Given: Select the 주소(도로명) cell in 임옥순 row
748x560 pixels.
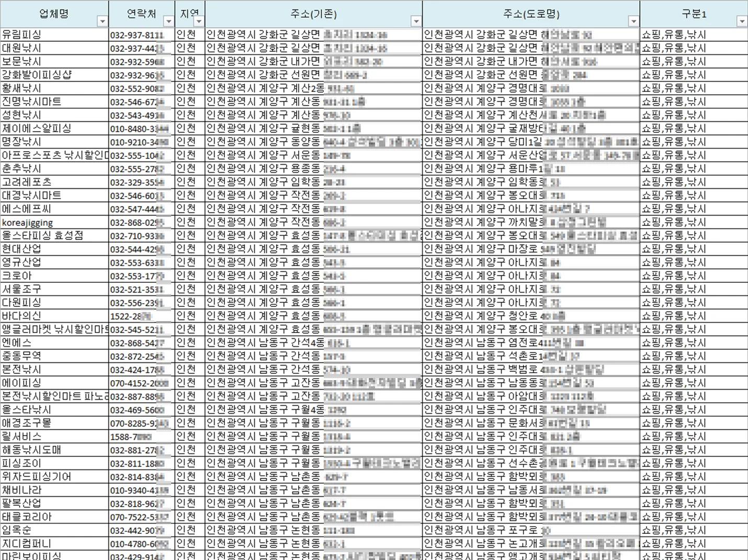Looking at the screenshot, I should pos(531,530).
